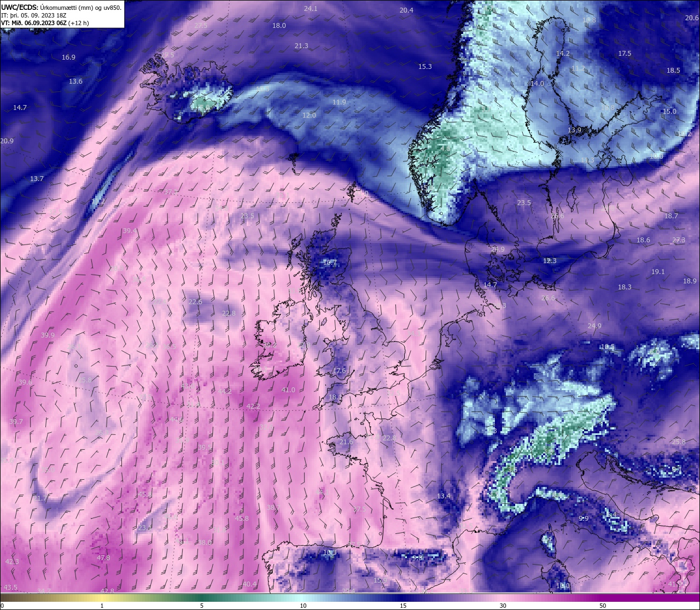Click the map value '20.6'

692,18
